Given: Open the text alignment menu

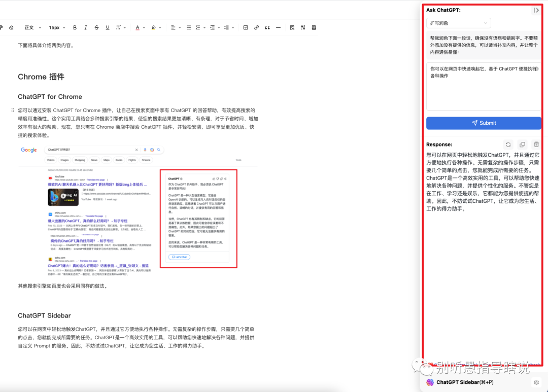Looking at the screenshot, I should (175, 27).
